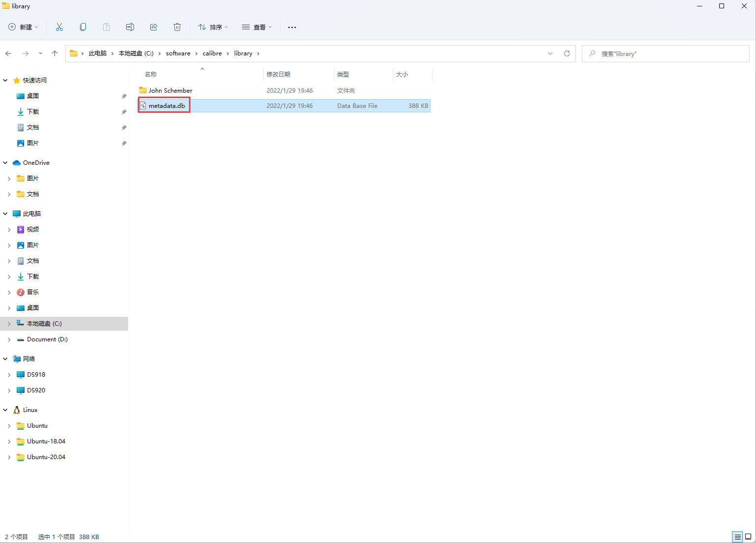This screenshot has width=756, height=543.
Task: Click the Cut scissors icon in toolbar
Action: tap(59, 27)
